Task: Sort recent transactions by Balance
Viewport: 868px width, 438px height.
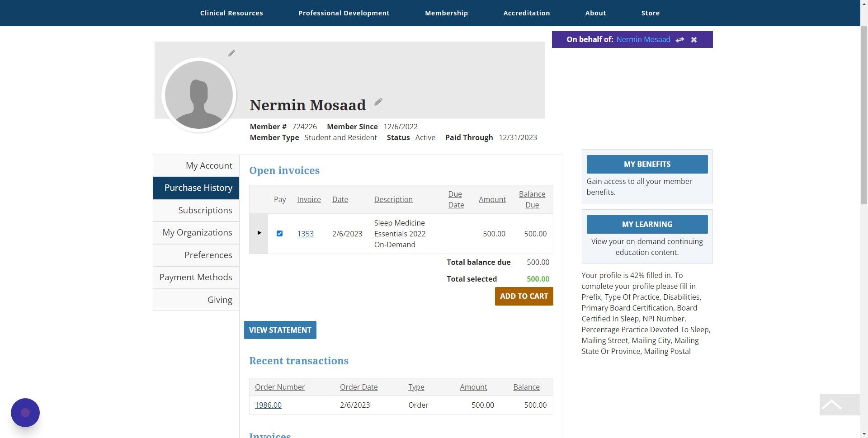Action: coord(526,387)
